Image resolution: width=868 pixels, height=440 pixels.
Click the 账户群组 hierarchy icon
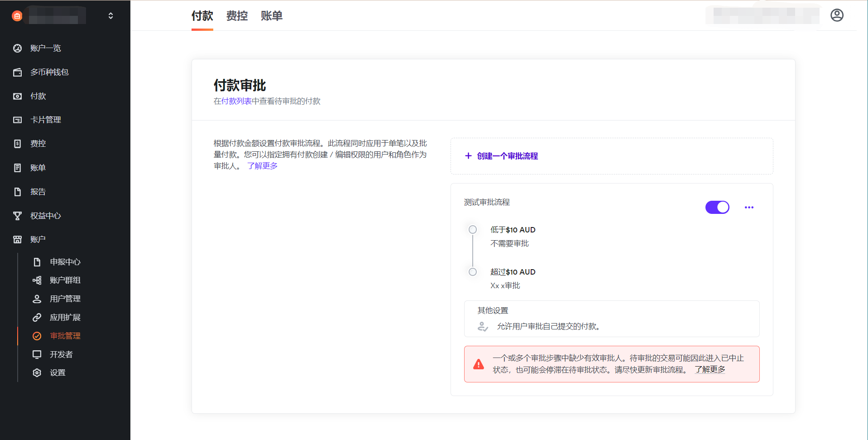pyautogui.click(x=37, y=280)
